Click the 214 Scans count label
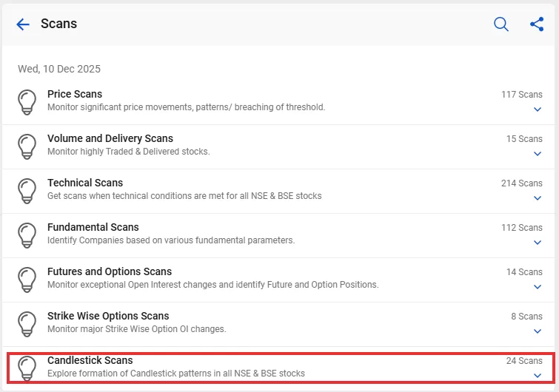The width and height of the screenshot is (559, 392). click(521, 183)
